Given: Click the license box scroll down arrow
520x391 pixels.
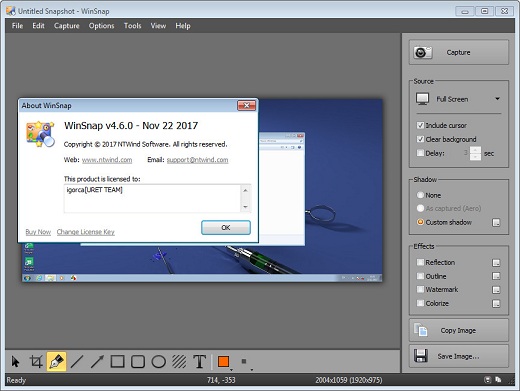Looking at the screenshot, I should (245, 207).
